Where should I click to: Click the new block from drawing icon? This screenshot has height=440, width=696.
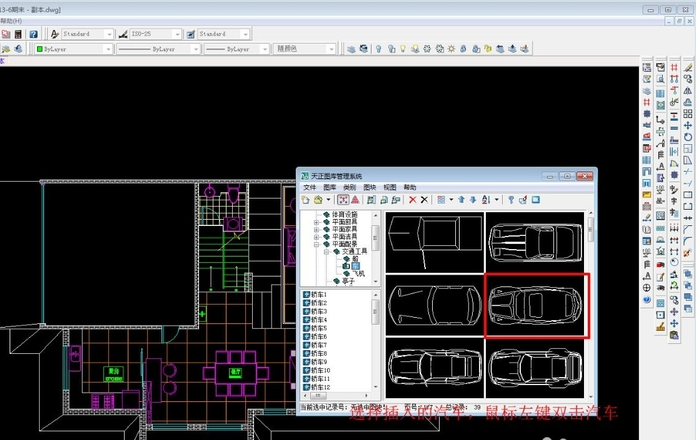click(x=372, y=200)
